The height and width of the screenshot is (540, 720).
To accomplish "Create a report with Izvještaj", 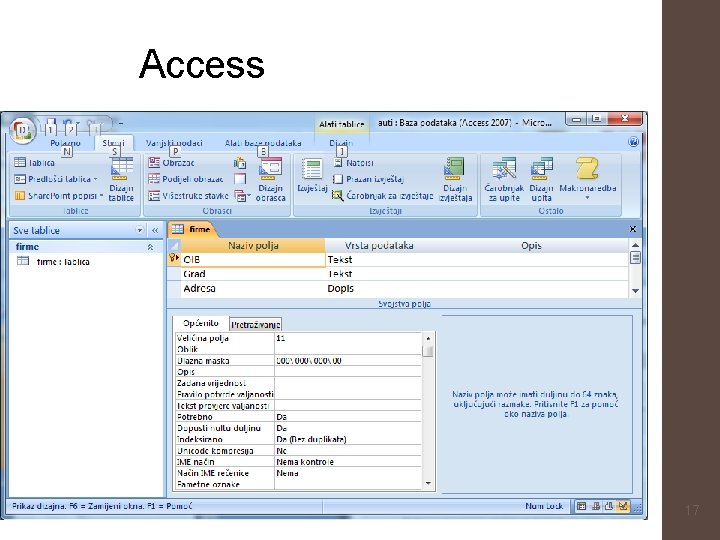I will click(312, 175).
